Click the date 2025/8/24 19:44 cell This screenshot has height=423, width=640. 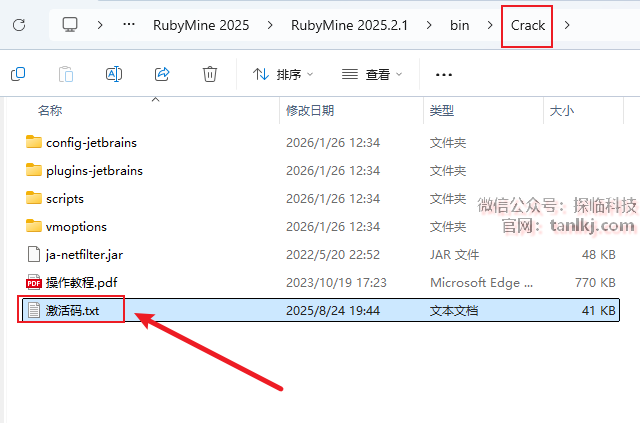333,311
